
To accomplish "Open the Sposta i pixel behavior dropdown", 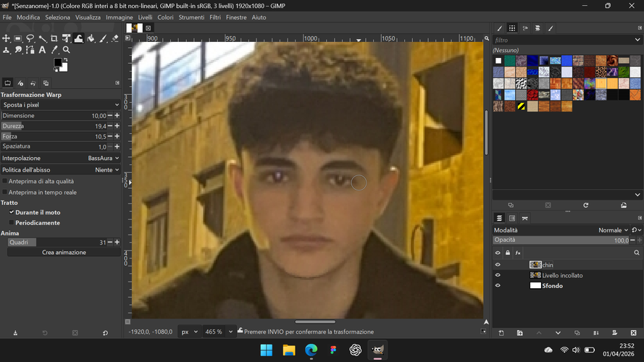I will (x=60, y=105).
